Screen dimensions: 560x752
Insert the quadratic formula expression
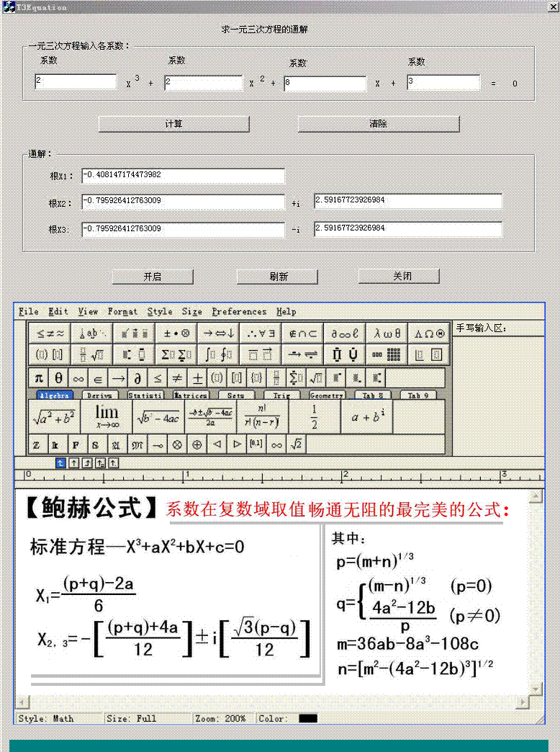point(210,417)
